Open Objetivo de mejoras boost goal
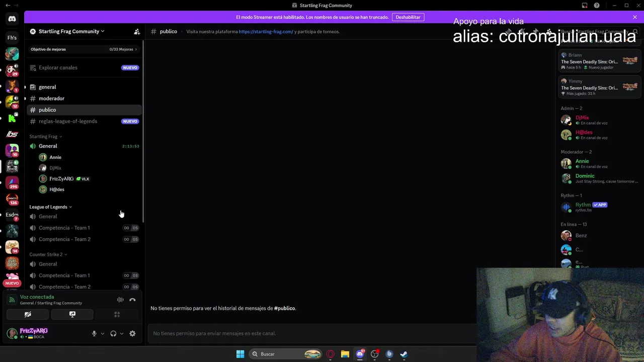This screenshot has height=362, width=644. pos(84,49)
